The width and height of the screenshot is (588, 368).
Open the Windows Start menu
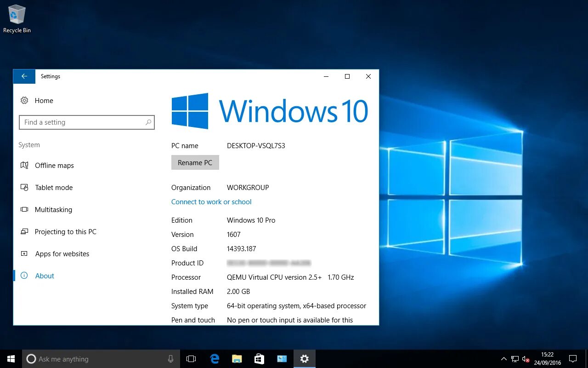coord(11,359)
